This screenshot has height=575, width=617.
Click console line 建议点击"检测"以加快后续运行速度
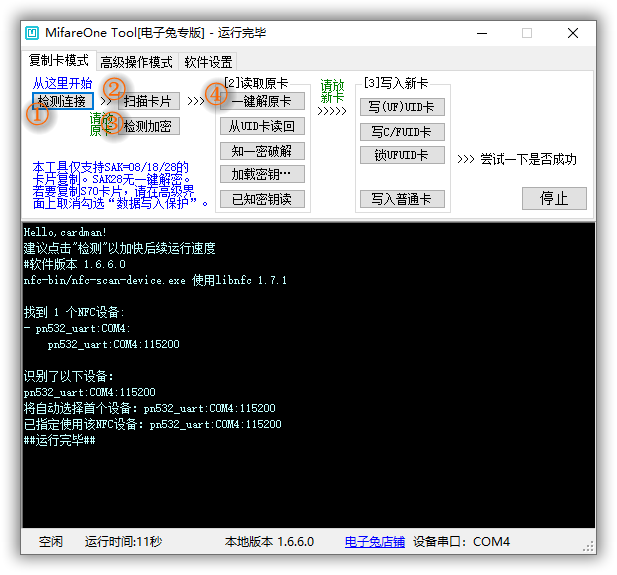point(119,248)
